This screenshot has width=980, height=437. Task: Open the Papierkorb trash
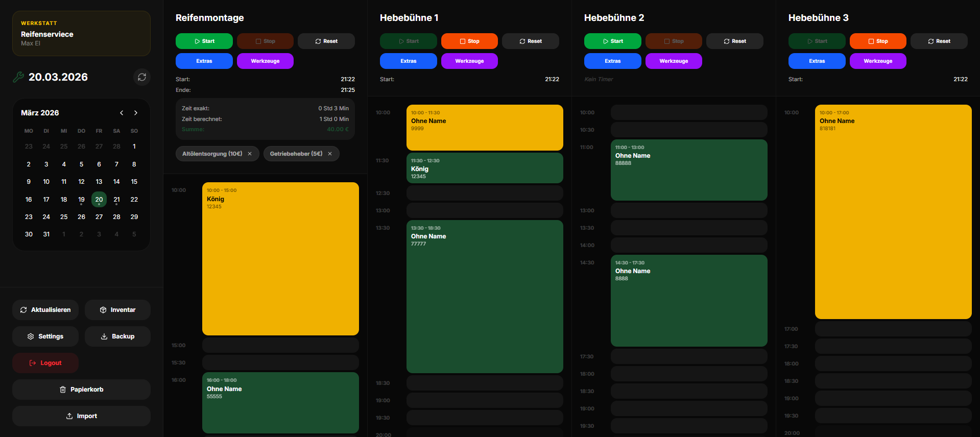click(81, 390)
